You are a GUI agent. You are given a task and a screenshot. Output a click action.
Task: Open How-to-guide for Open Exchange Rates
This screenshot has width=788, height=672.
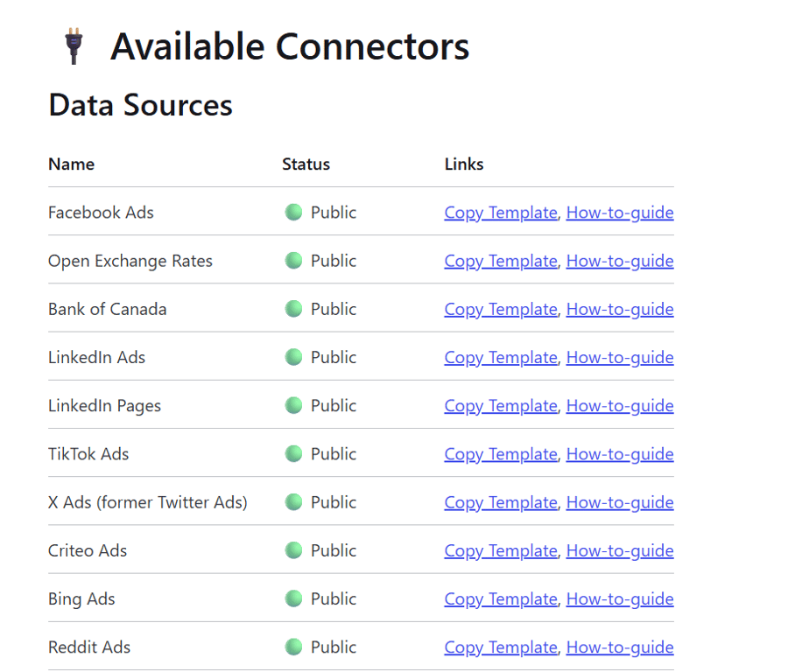point(620,261)
